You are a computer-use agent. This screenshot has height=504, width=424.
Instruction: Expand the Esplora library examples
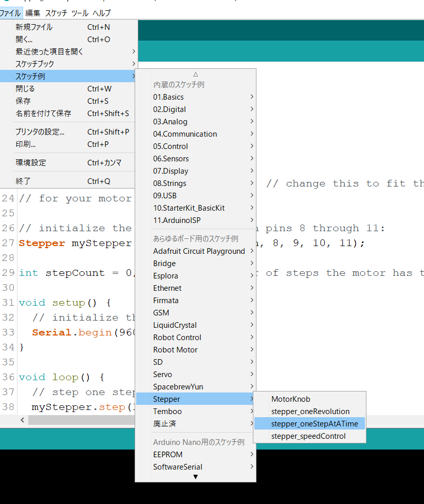[195, 275]
